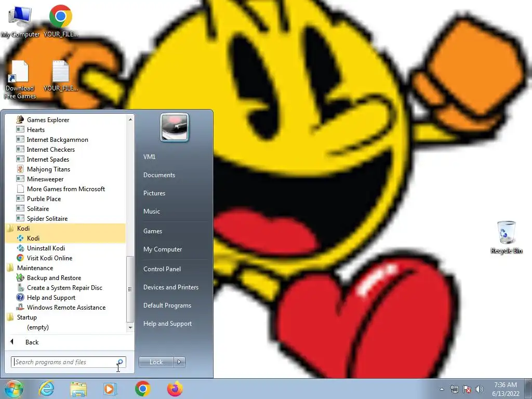Start Internet Checkers

point(50,149)
